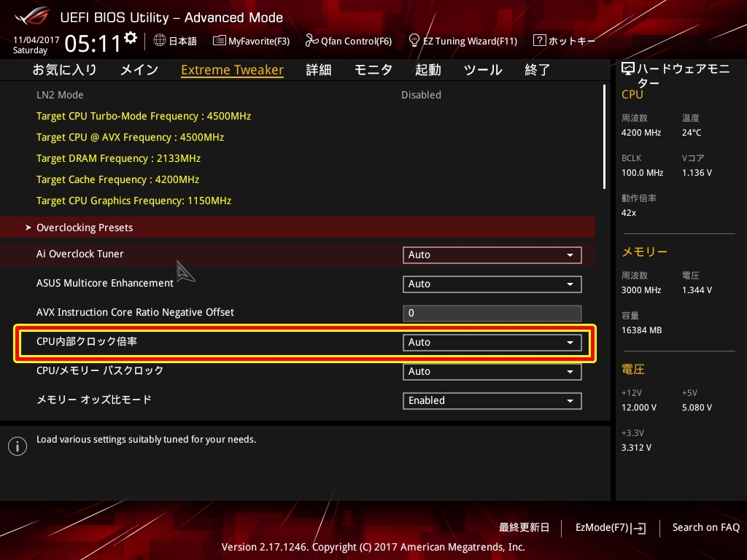
Task: Click the メモリー オッズ比モード label
Action: click(x=94, y=400)
